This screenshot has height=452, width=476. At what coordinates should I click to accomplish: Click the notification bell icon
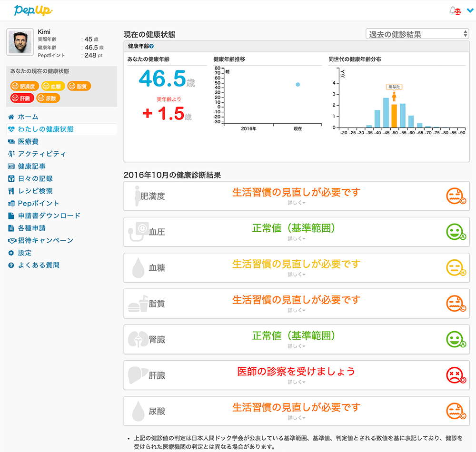pos(454,10)
